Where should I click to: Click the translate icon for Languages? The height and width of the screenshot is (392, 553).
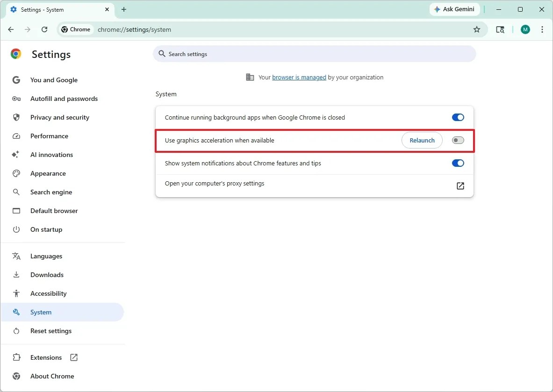click(x=16, y=257)
